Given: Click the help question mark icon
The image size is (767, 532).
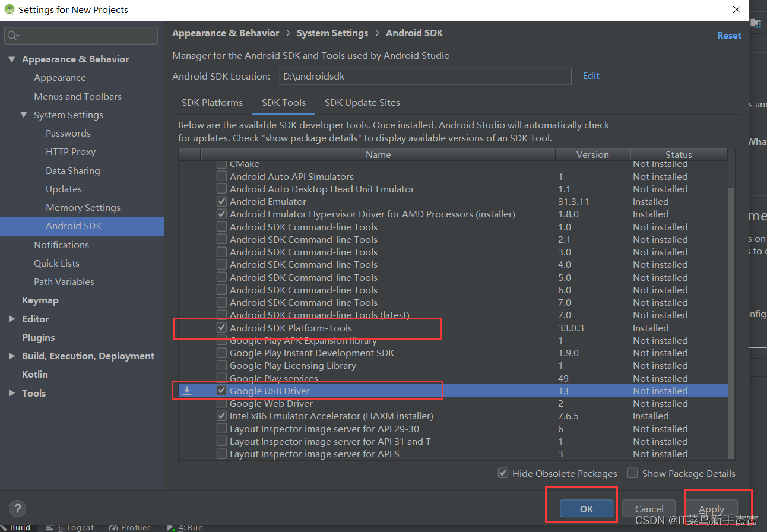Looking at the screenshot, I should (17, 509).
